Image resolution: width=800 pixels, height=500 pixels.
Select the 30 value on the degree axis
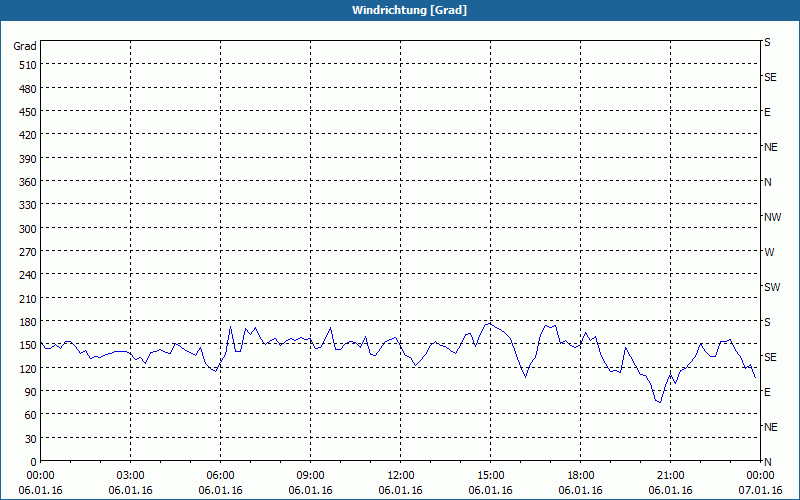coord(31,439)
